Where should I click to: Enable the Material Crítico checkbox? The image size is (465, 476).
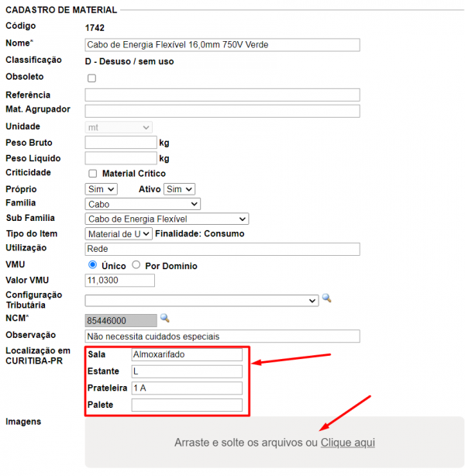click(x=93, y=174)
